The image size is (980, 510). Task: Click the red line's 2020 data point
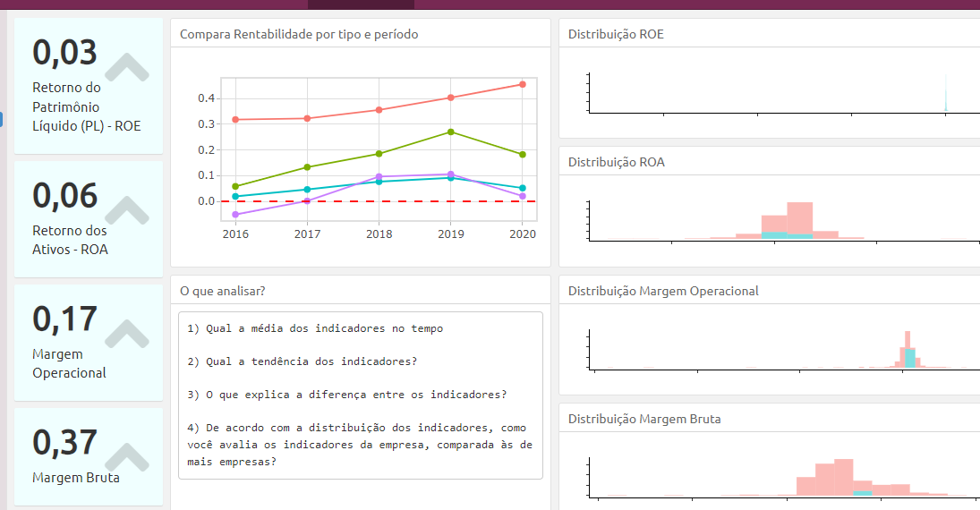pyautogui.click(x=523, y=85)
